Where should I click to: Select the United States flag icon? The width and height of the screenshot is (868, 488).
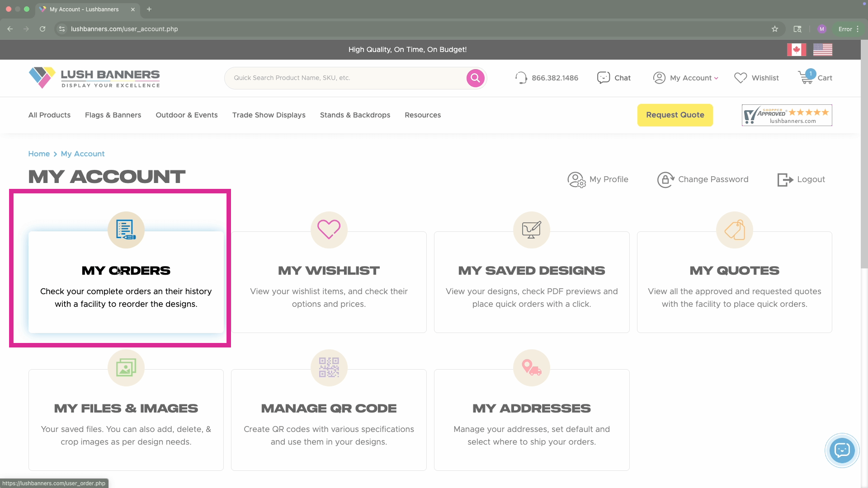click(822, 50)
